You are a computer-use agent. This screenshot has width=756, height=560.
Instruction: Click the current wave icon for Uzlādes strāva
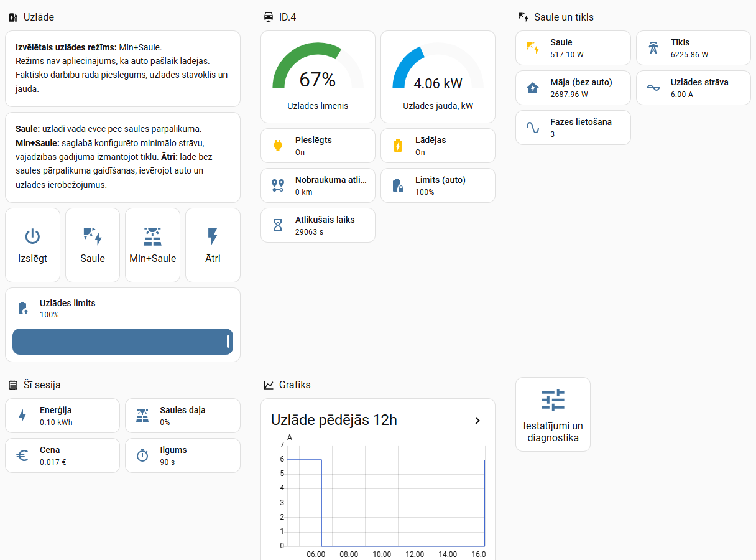pyautogui.click(x=653, y=88)
